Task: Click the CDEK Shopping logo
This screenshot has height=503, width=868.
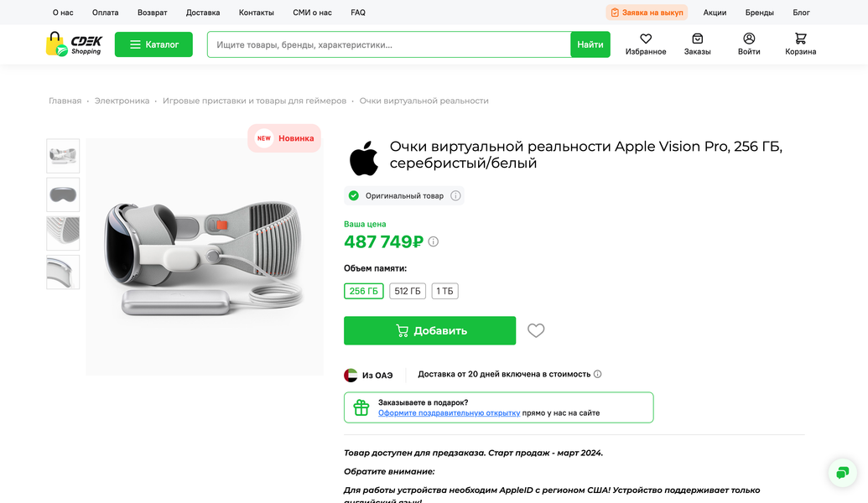Action: click(x=74, y=44)
